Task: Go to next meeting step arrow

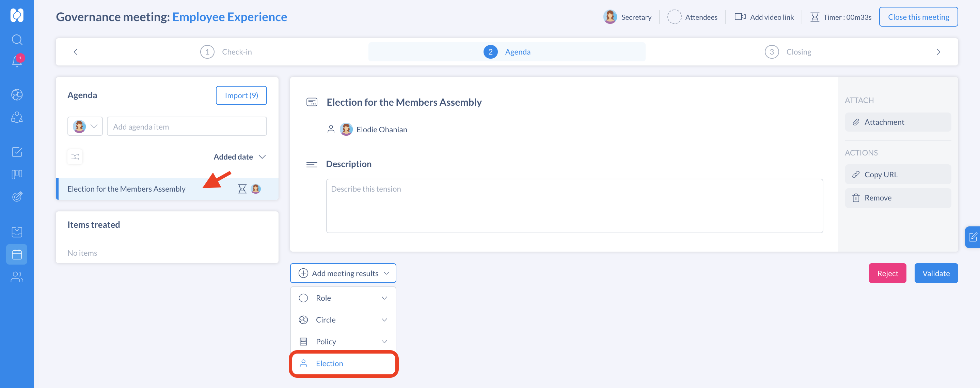Action: coord(938,52)
